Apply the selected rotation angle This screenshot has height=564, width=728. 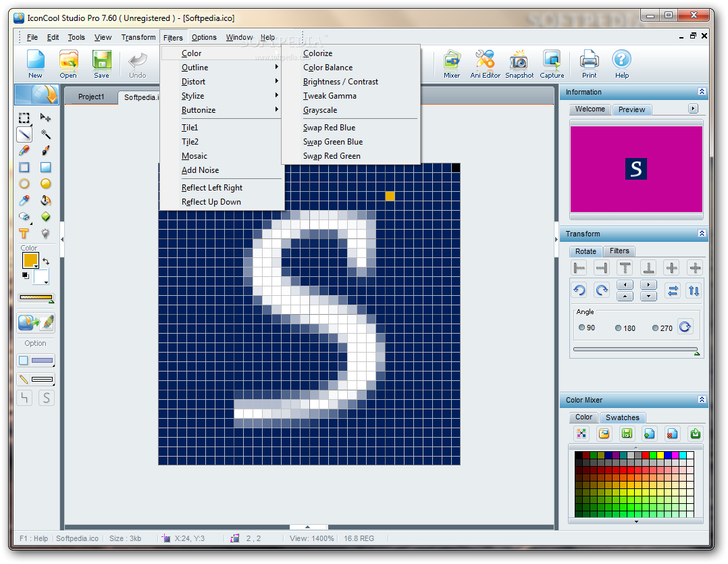point(685,328)
